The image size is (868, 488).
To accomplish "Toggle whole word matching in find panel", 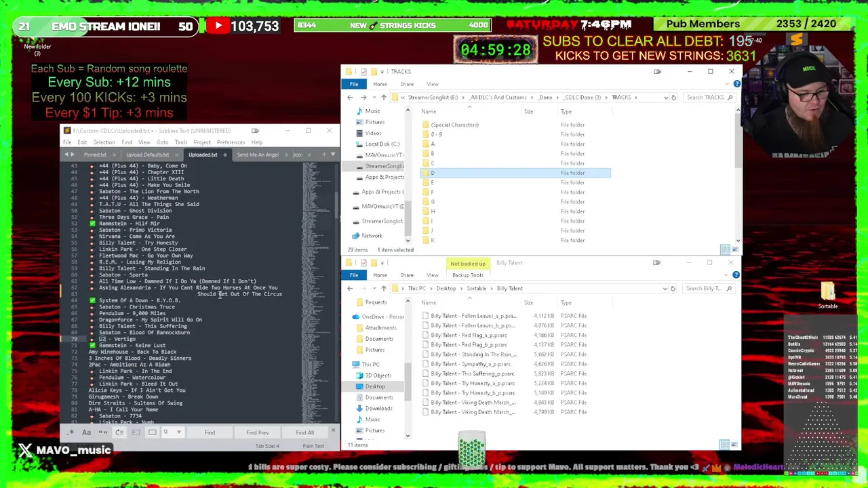I will pos(103,432).
